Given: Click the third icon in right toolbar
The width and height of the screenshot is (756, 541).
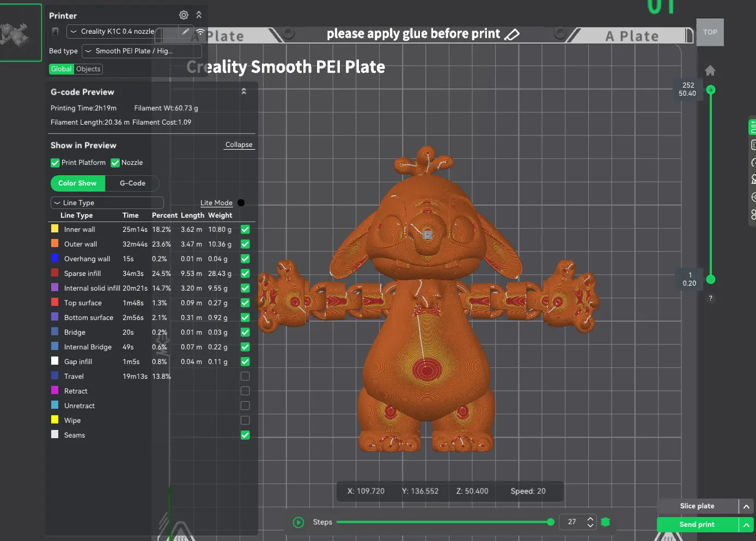Looking at the screenshot, I should (x=753, y=162).
